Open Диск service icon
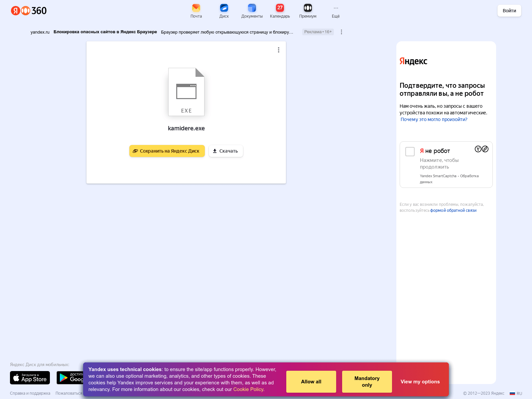The height and width of the screenshot is (399, 532). (x=224, y=11)
